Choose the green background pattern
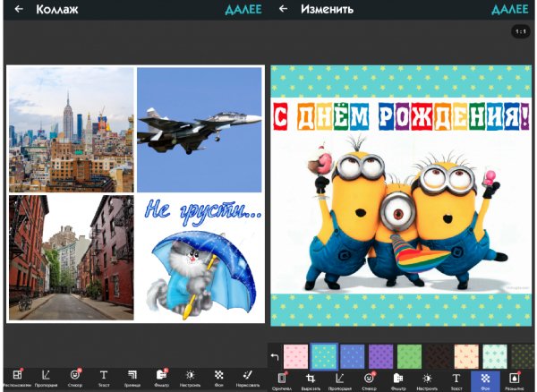This screenshot has width=537, height=392. 409,357
